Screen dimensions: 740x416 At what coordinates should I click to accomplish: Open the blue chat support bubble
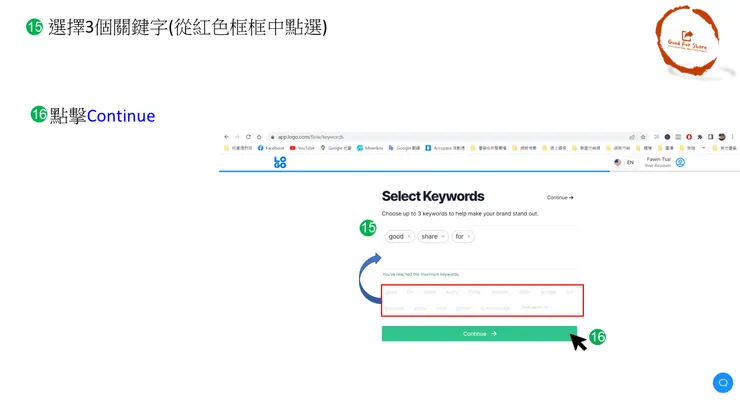(723, 382)
